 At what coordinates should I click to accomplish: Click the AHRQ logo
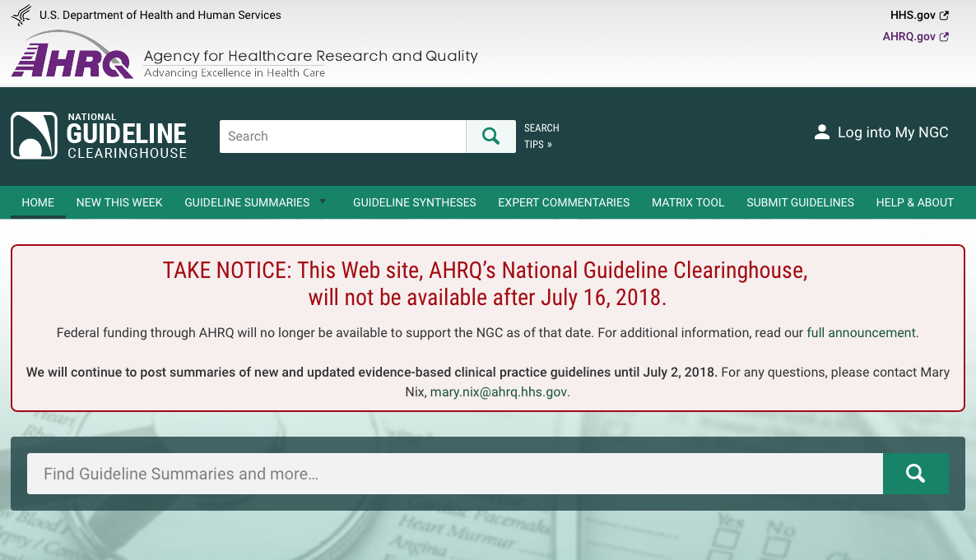[x=72, y=58]
